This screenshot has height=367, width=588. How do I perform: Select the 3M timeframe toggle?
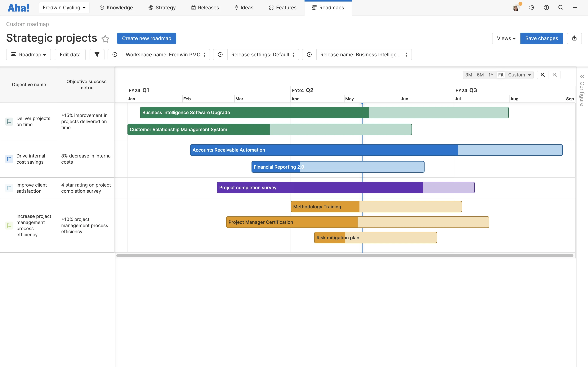coord(469,75)
